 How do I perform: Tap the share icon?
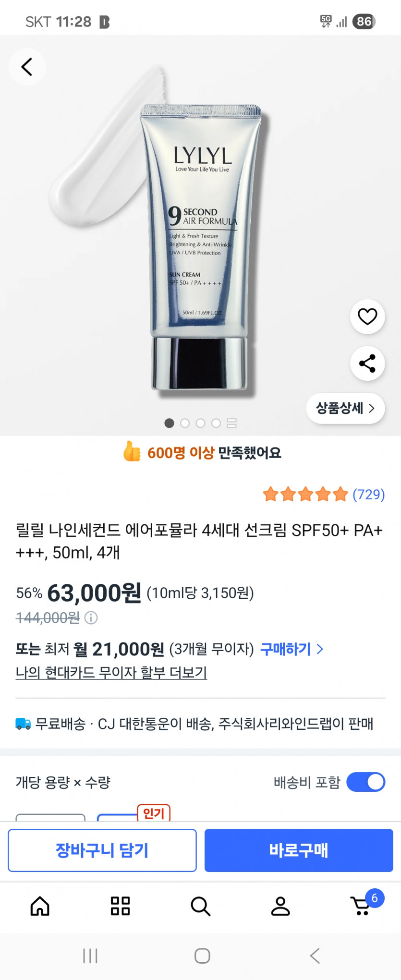coord(367,363)
